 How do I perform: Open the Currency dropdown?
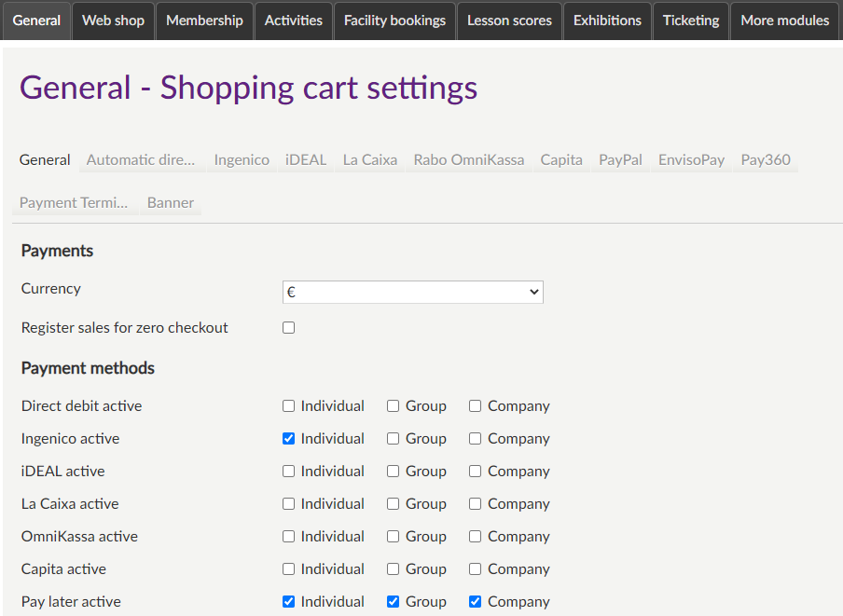[412, 292]
